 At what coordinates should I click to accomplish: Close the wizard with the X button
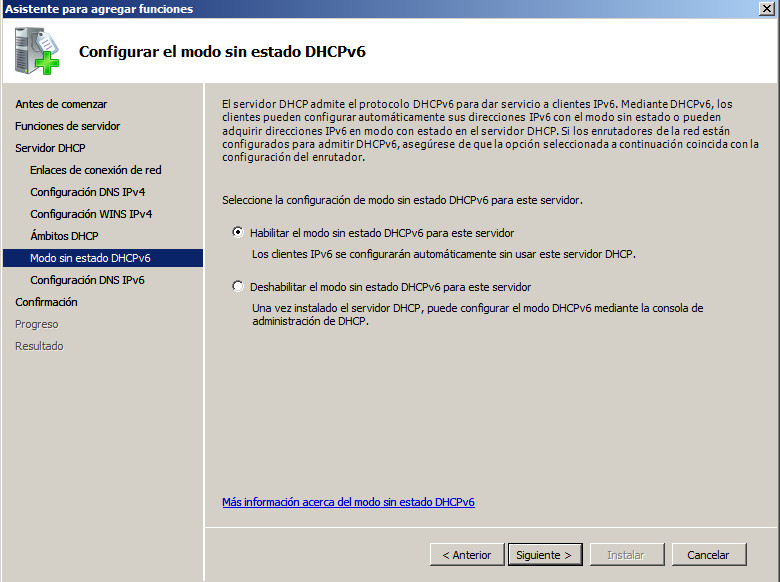pyautogui.click(x=767, y=9)
